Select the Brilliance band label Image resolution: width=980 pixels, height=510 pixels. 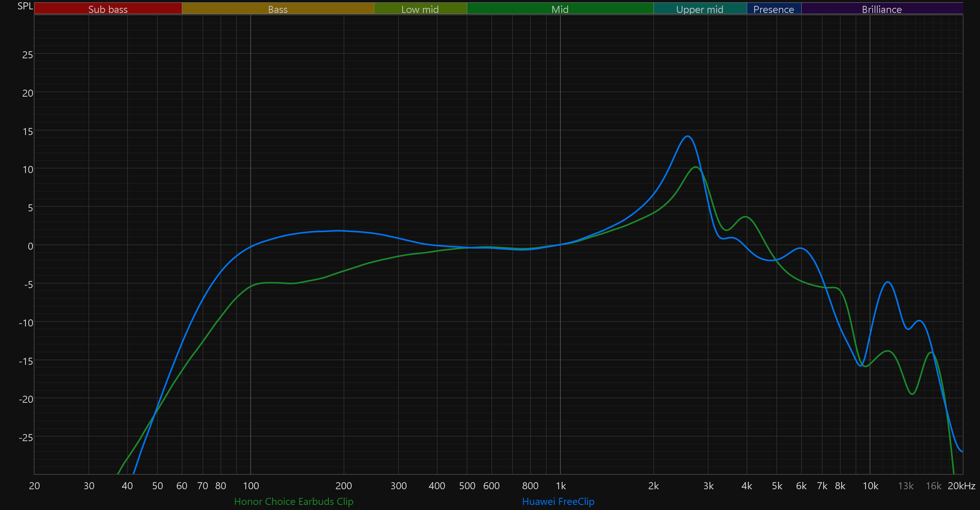(x=882, y=9)
